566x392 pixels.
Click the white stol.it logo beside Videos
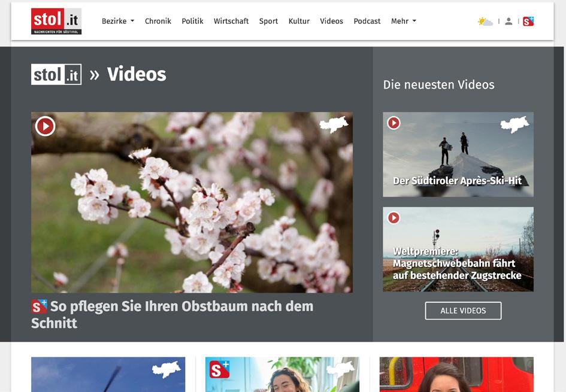(x=56, y=74)
